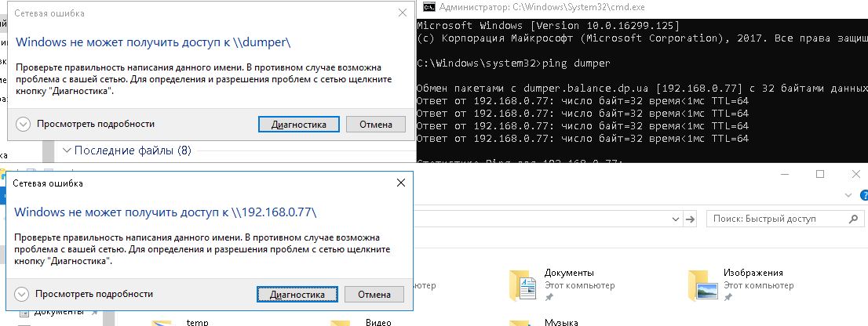Minimize the Explorer window
Image resolution: width=868 pixels, height=326 pixels.
pyautogui.click(x=785, y=174)
